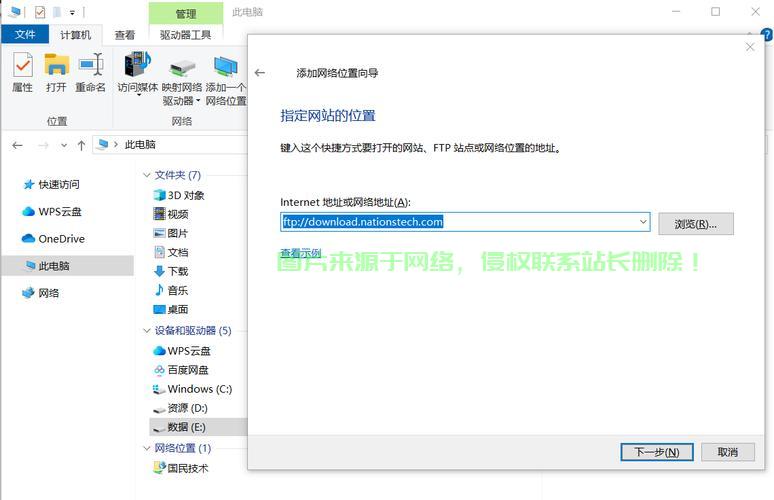The height and width of the screenshot is (500, 774).
Task: Click the up arrow navigation button
Action: coord(81,145)
